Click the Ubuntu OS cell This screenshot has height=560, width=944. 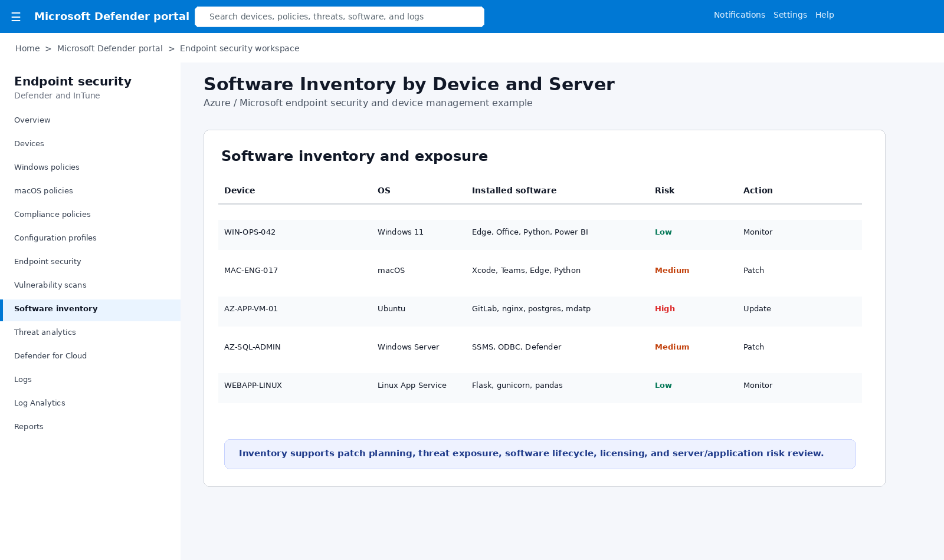pyautogui.click(x=391, y=309)
